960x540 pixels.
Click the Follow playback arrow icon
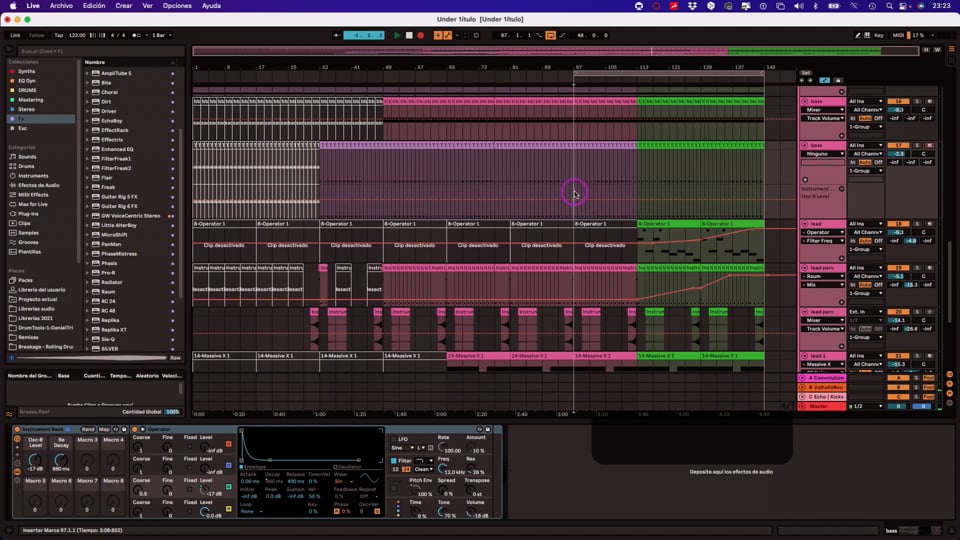(337, 36)
